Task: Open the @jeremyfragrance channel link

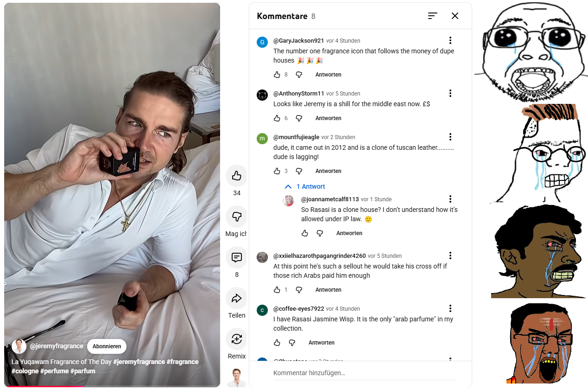Action: pos(57,346)
